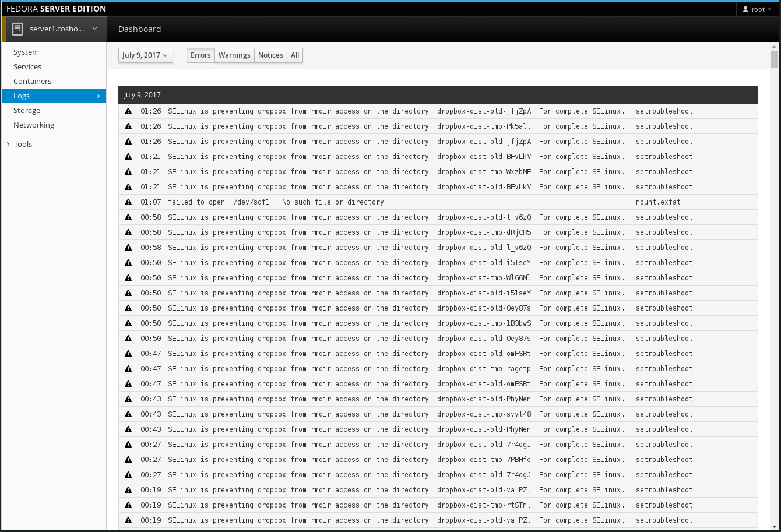Open Networking in the sidebar

tap(34, 125)
